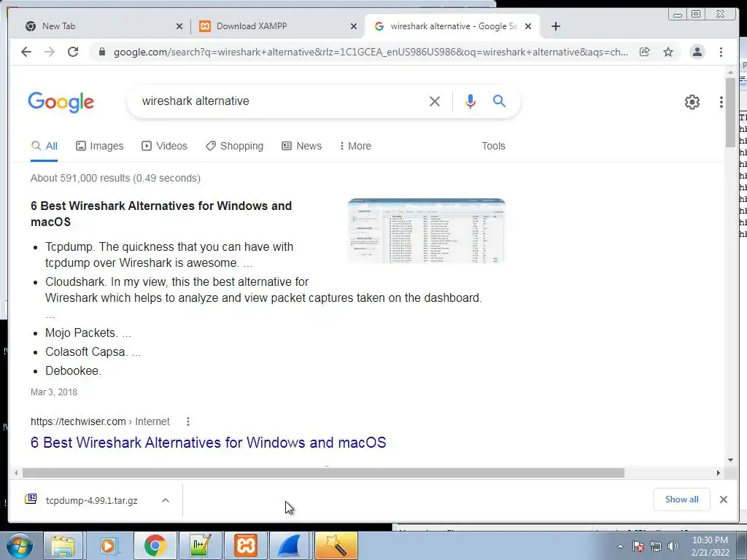Open options dots next to techwiser result
This screenshot has width=747, height=560.
pyautogui.click(x=188, y=421)
